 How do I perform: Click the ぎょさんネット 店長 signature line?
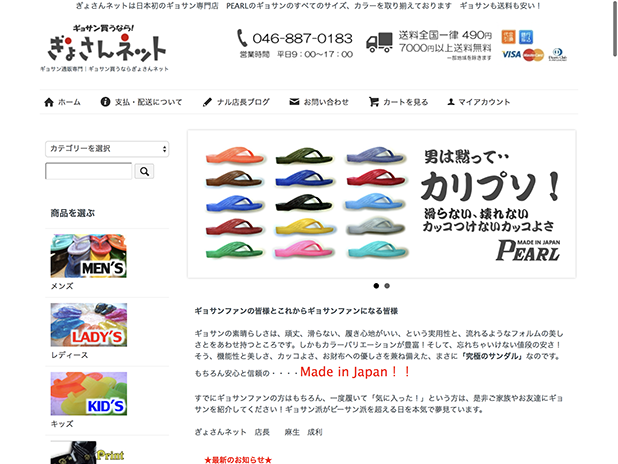pyautogui.click(x=258, y=432)
